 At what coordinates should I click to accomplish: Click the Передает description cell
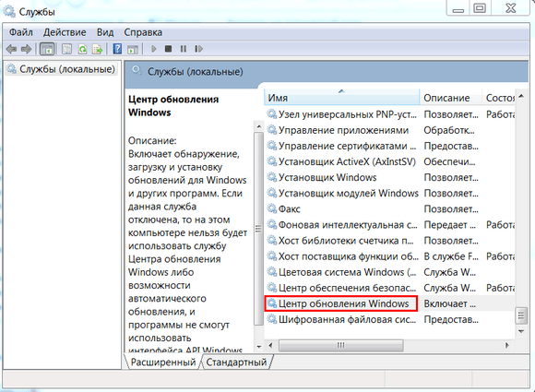tap(449, 225)
